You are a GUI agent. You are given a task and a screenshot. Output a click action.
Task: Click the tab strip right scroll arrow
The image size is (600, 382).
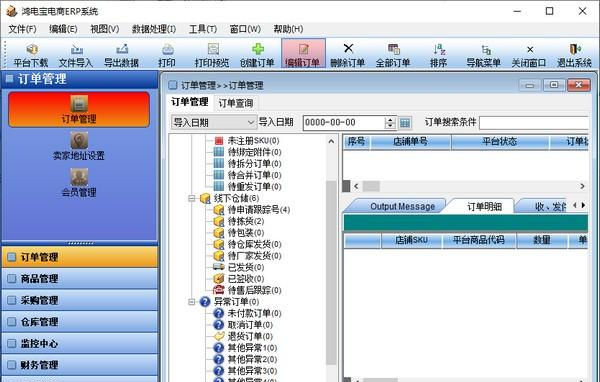[x=584, y=206]
